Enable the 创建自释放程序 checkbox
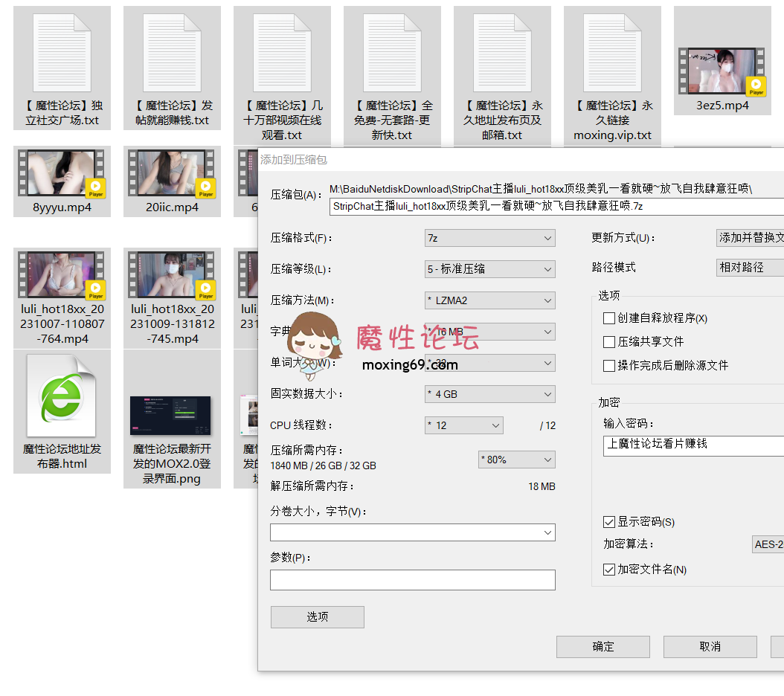The width and height of the screenshot is (784, 696). (608, 318)
